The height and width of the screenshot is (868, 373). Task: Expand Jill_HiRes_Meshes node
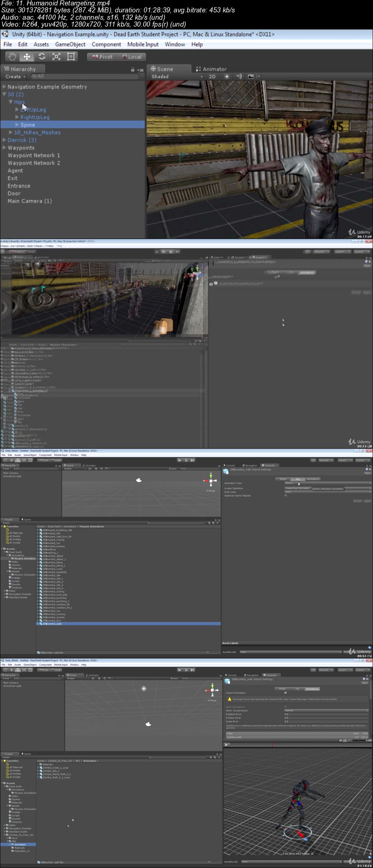[11, 133]
